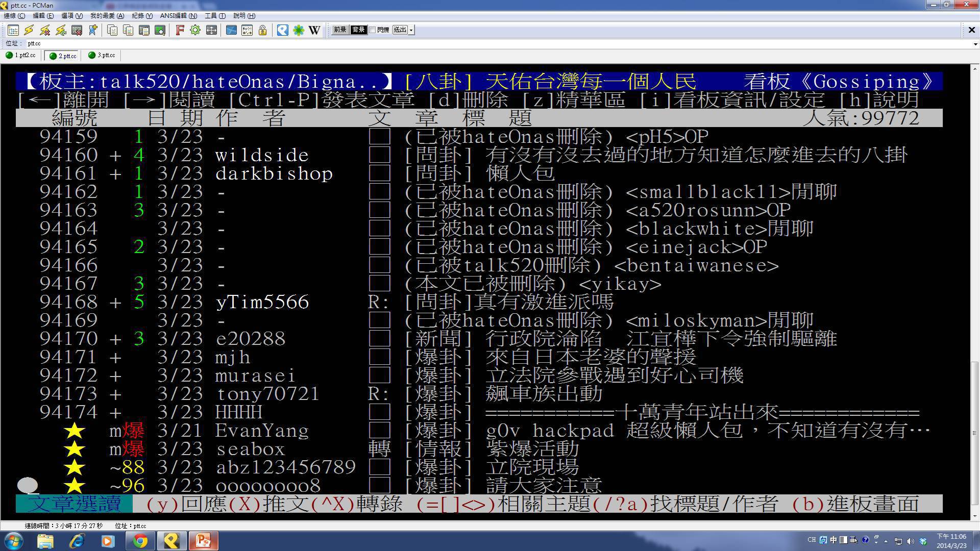Click the font settings F icon

coord(179,30)
